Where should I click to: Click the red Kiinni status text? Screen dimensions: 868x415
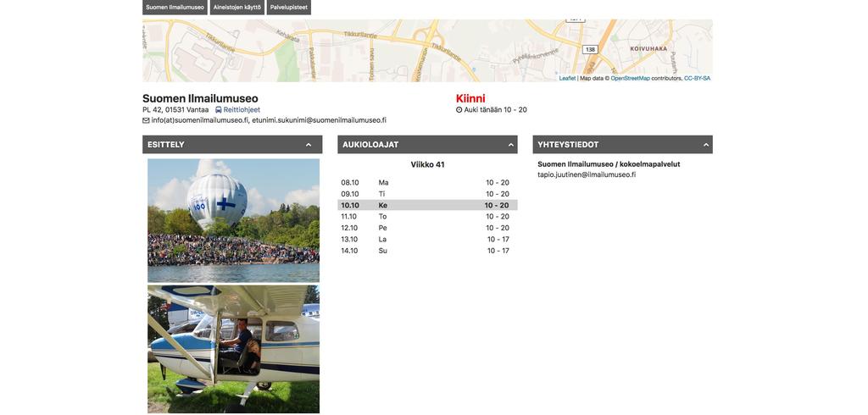(x=470, y=98)
